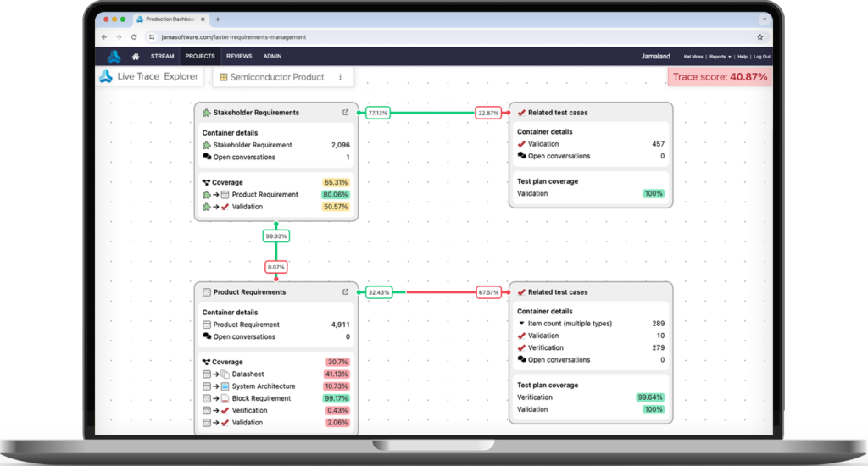This screenshot has width=868, height=466.
Task: Click the 65.31% Stakeholder coverage badge
Action: click(336, 183)
